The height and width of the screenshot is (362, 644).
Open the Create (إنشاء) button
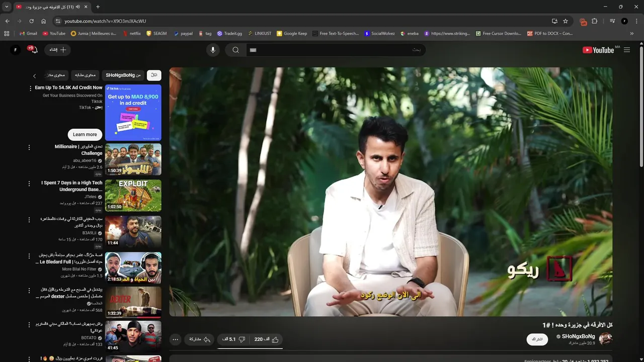[x=58, y=50]
